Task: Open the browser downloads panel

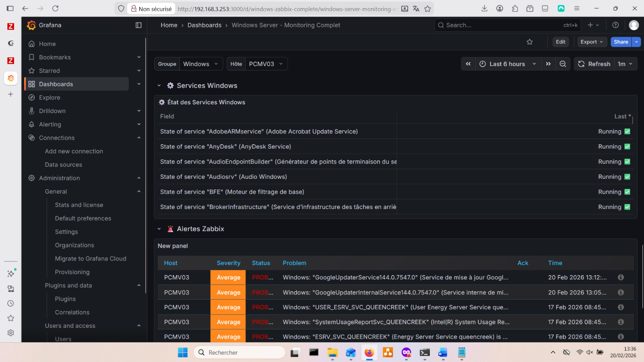Action: (485, 8)
